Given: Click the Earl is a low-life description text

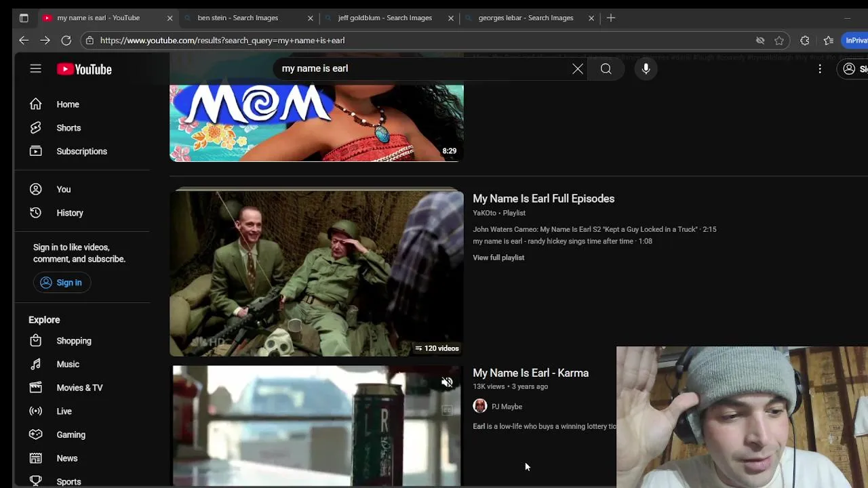Looking at the screenshot, I should pyautogui.click(x=545, y=426).
